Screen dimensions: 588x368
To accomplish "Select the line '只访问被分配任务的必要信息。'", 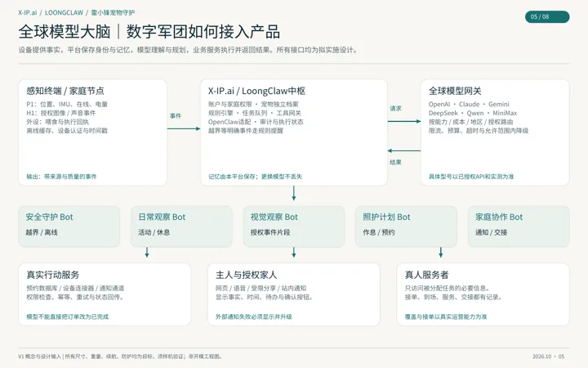I will (448, 288).
